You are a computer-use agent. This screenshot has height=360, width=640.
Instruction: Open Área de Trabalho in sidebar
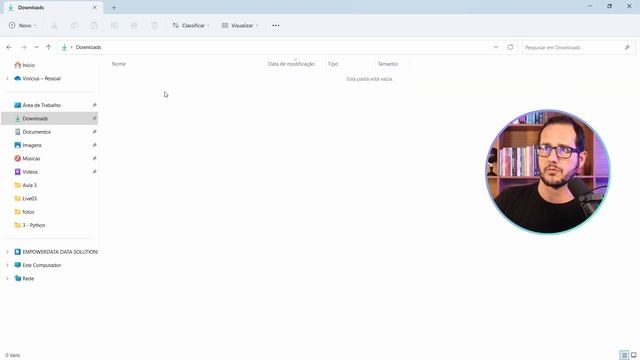point(38,105)
